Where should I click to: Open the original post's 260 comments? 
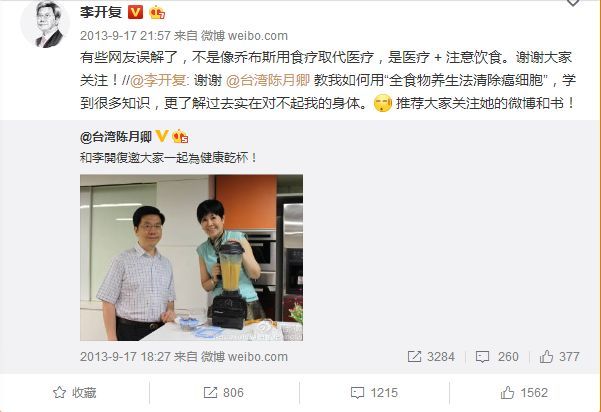point(497,357)
